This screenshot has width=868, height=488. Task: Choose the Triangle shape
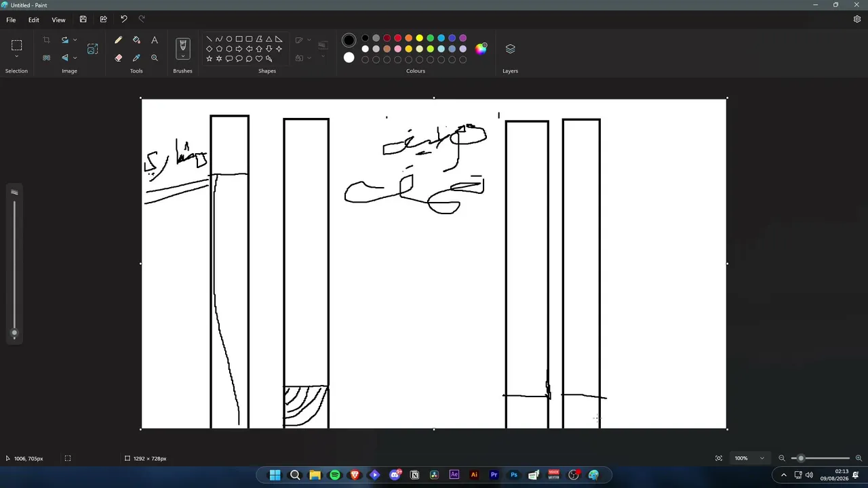click(x=269, y=39)
